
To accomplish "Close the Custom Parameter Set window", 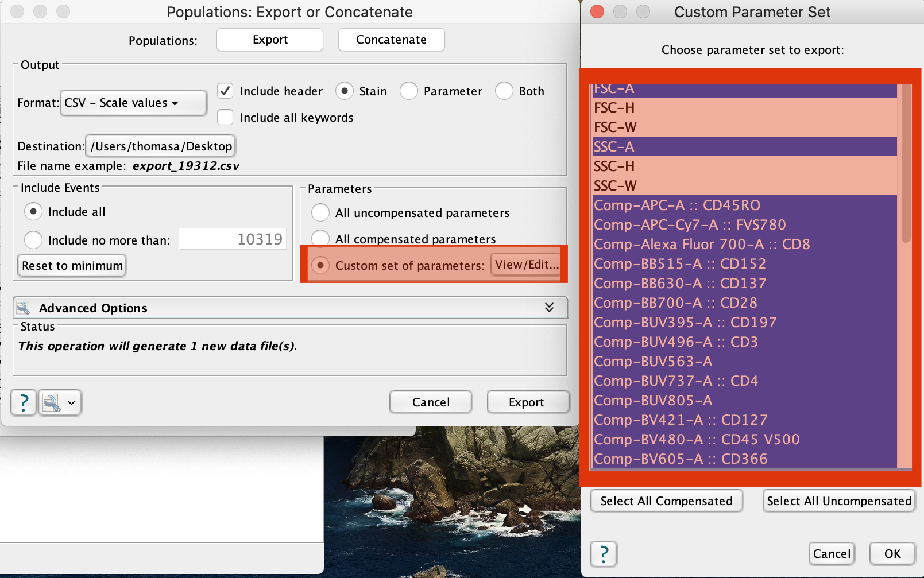I will [x=597, y=12].
